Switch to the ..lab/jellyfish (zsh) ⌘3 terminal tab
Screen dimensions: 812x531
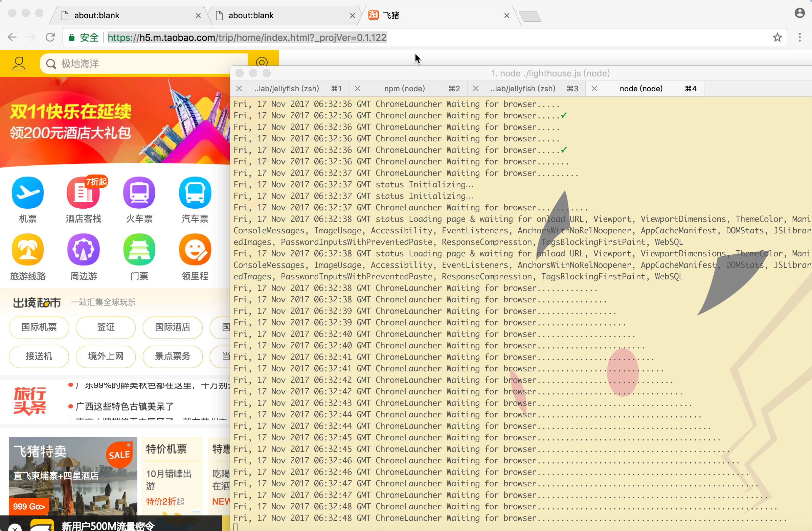[527, 89]
